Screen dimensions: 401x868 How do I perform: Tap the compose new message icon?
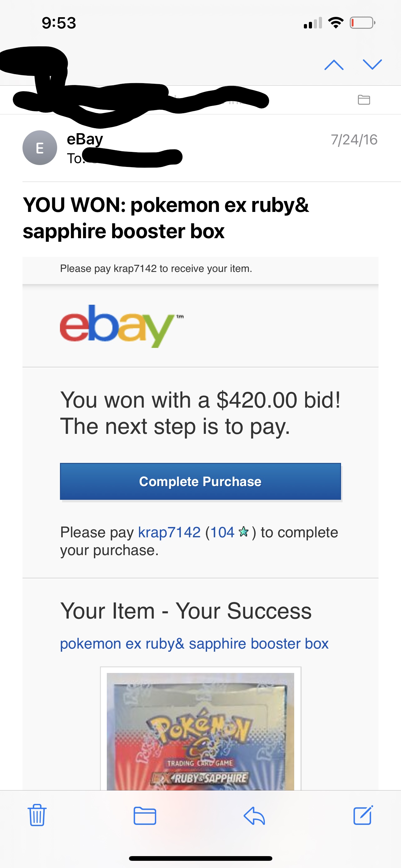coord(363,815)
